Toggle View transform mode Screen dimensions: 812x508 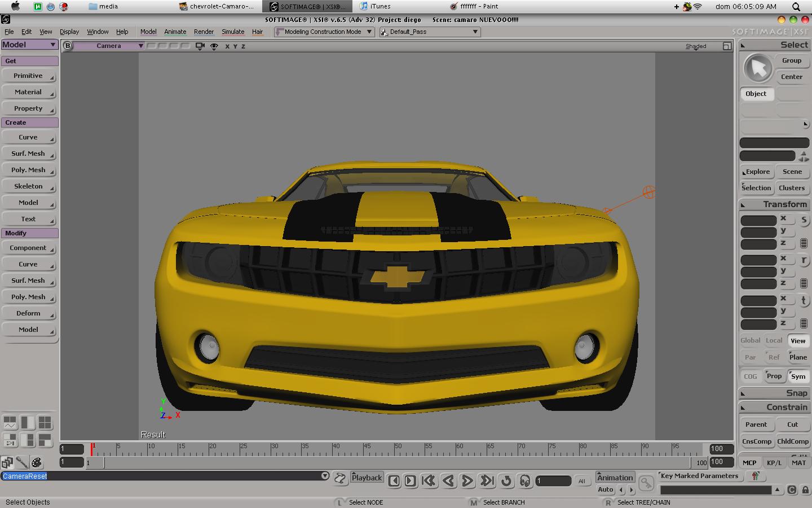(798, 340)
